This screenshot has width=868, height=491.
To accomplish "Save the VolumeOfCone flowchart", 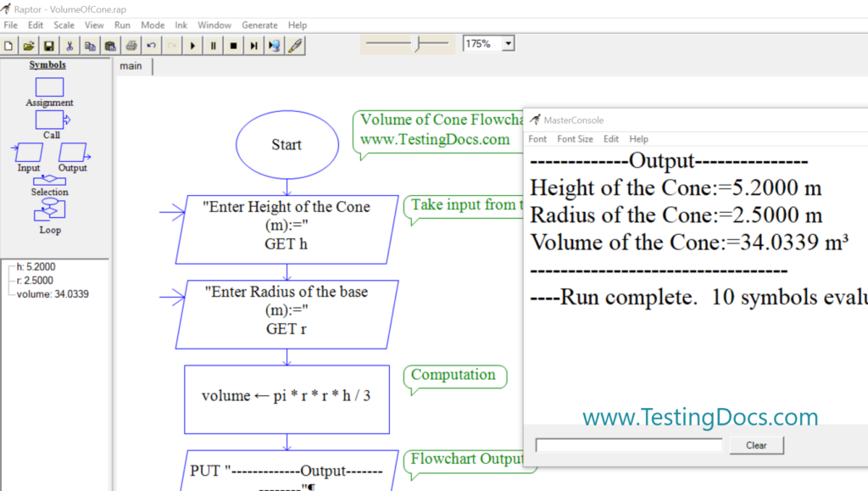I will point(48,45).
